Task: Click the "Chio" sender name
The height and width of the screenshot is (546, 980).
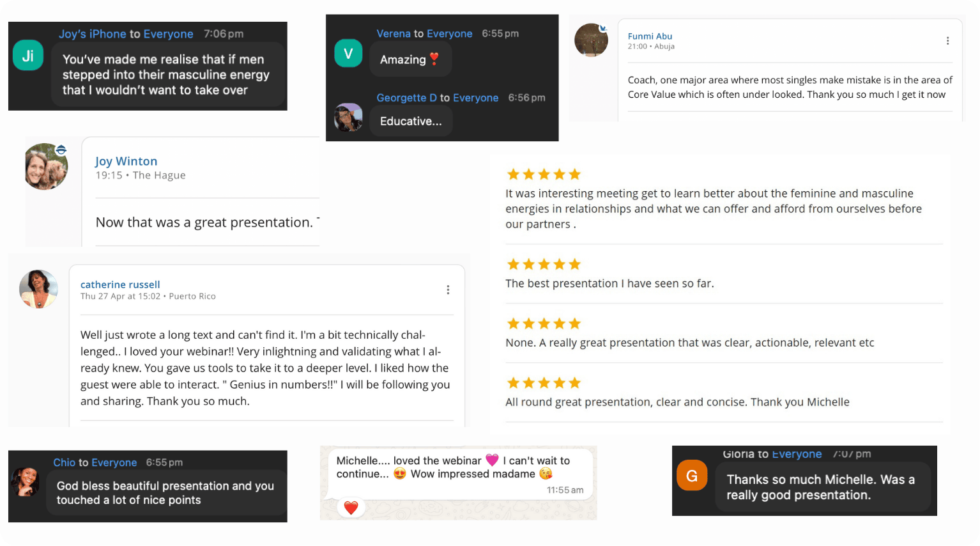Action: pos(64,462)
